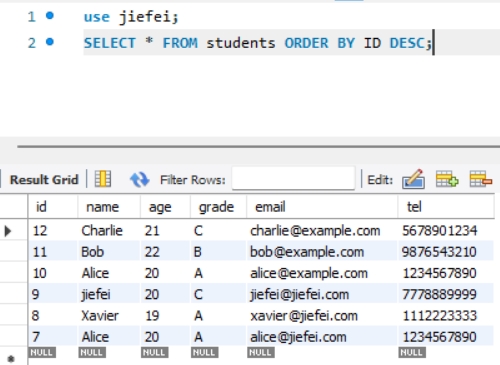Click the NULL cell under the id column

tap(42, 352)
